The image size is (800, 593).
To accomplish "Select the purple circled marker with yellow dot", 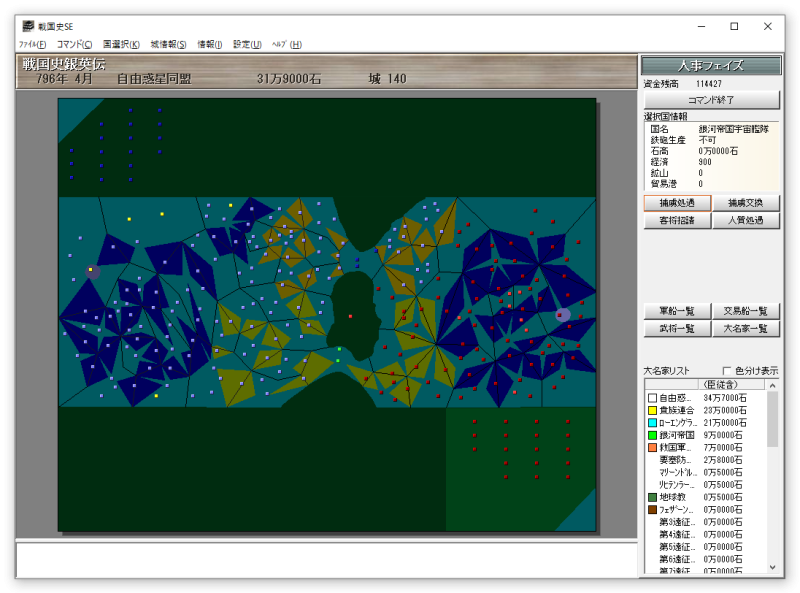I will [x=92, y=271].
